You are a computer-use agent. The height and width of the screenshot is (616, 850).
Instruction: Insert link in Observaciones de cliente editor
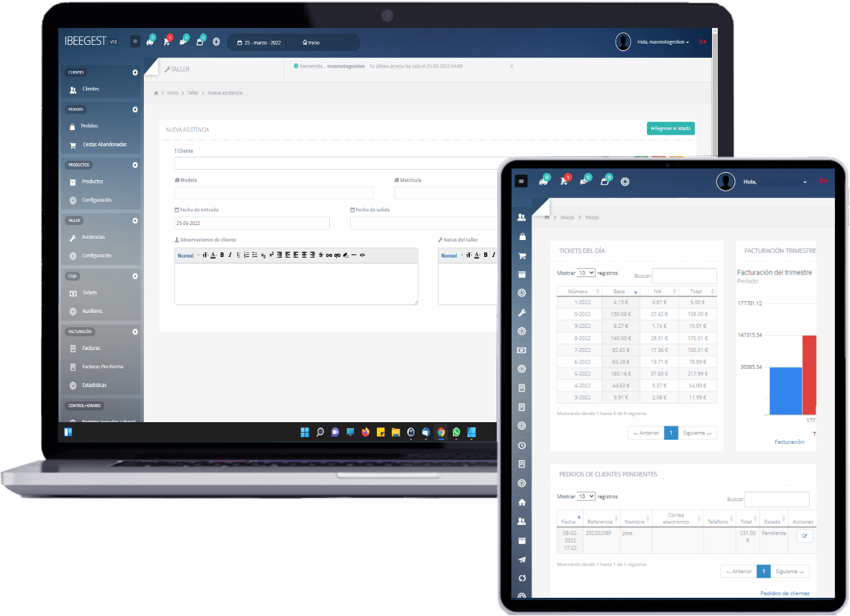[x=329, y=255]
